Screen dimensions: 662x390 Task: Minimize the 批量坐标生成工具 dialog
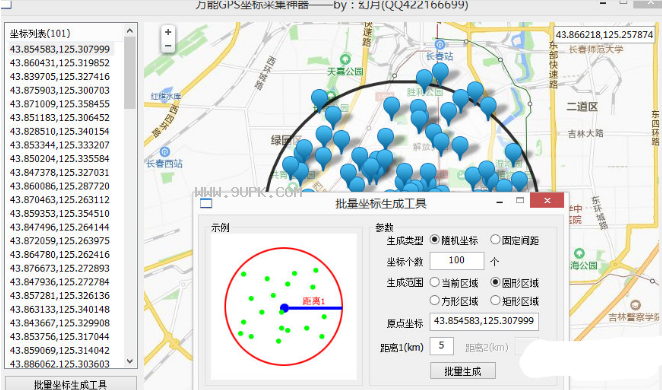point(500,202)
